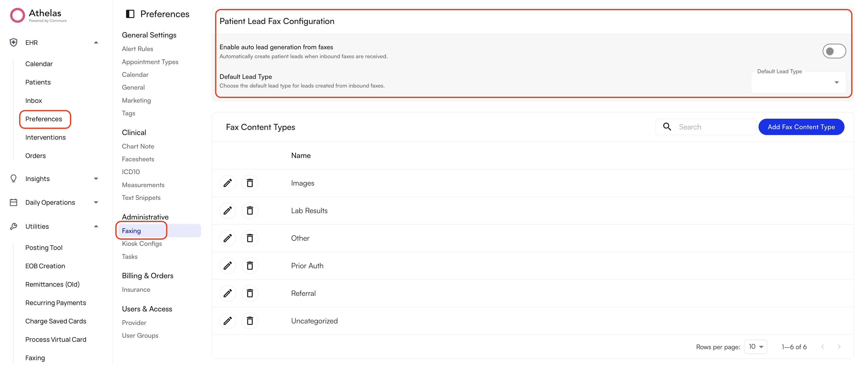
Task: Go to previous table page arrow
Action: click(823, 347)
